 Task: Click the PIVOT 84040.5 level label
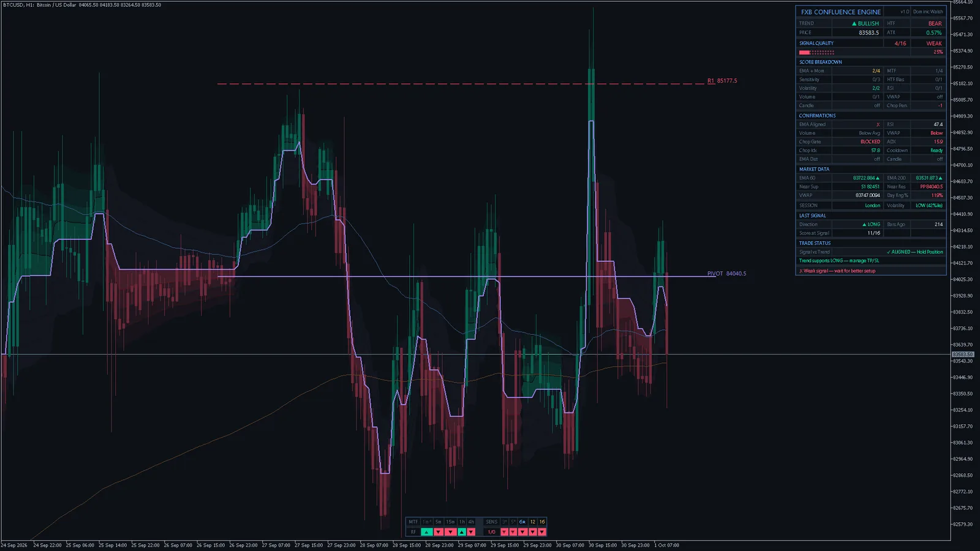click(726, 274)
